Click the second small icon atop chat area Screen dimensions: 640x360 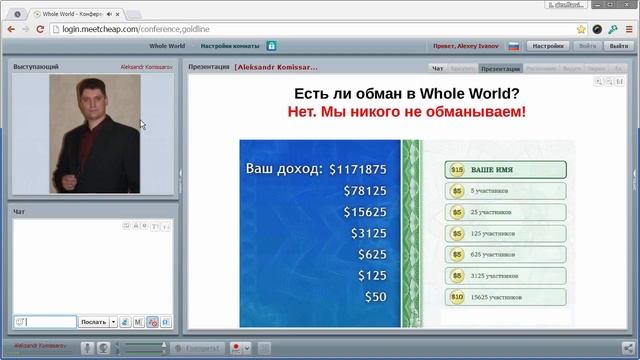pos(136,226)
